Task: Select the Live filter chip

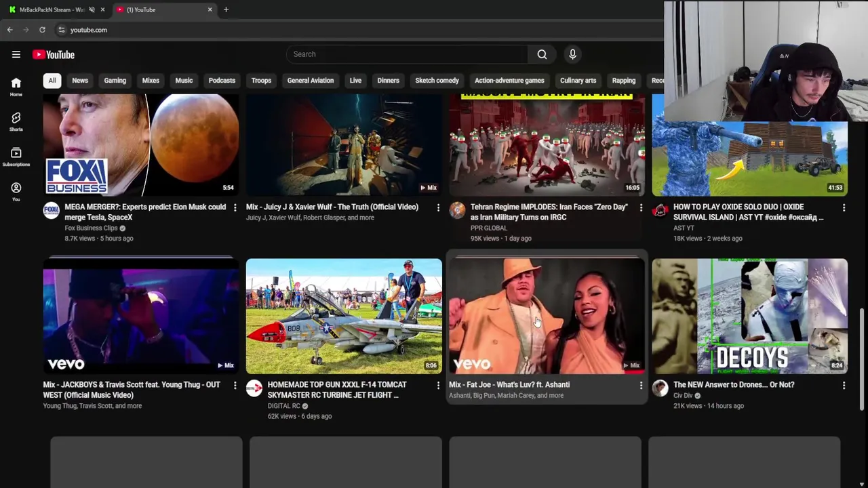Action: coord(355,81)
